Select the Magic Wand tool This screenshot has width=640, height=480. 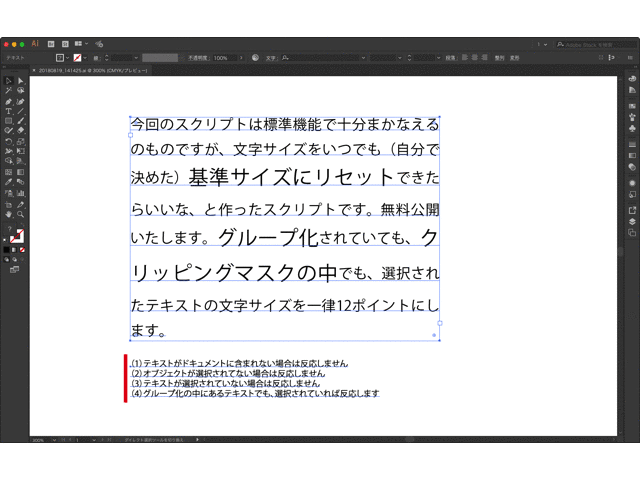8,91
